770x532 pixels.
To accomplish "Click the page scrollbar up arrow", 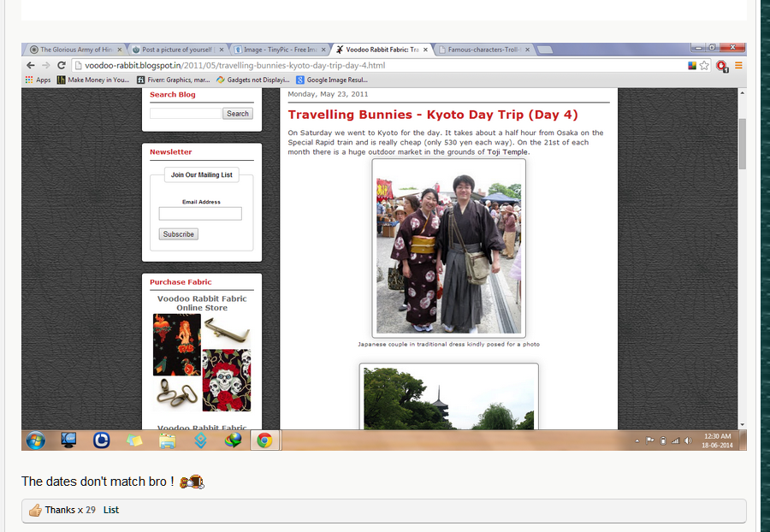I will coord(742,92).
